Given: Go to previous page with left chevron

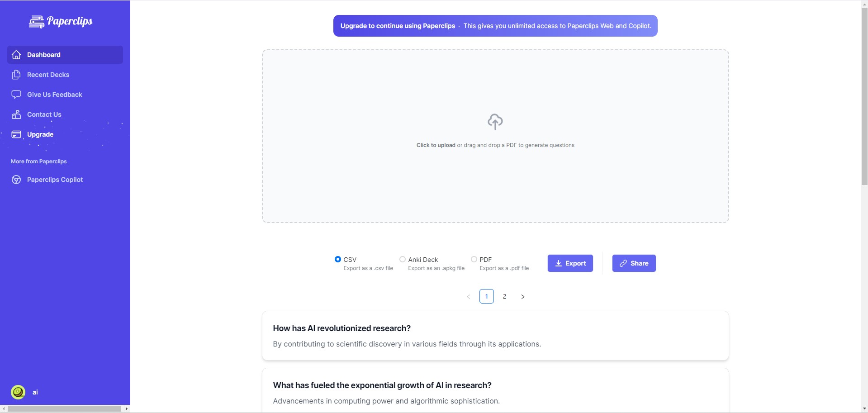Looking at the screenshot, I should coord(469,297).
